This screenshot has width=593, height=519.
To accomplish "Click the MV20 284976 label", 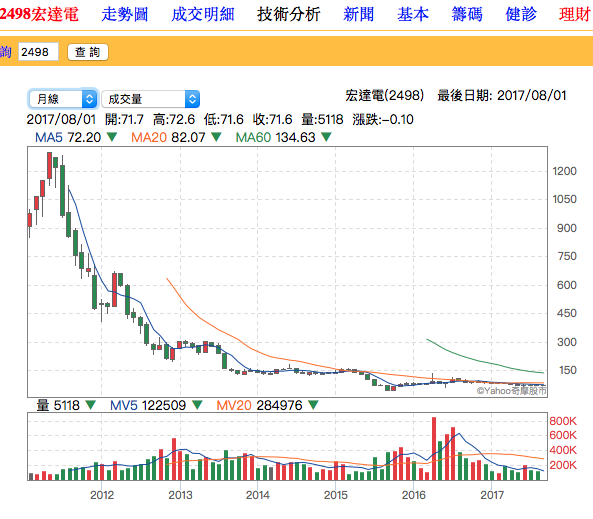I will pos(259,406).
